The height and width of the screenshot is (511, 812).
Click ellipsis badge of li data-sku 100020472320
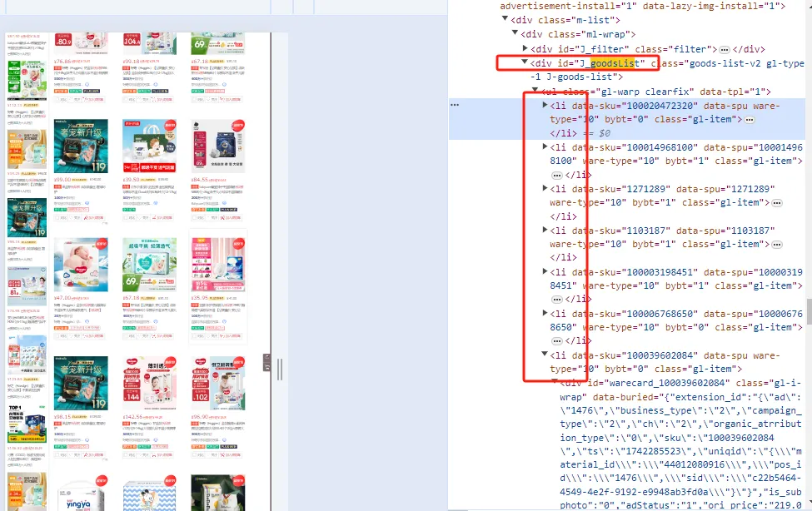[750, 120]
